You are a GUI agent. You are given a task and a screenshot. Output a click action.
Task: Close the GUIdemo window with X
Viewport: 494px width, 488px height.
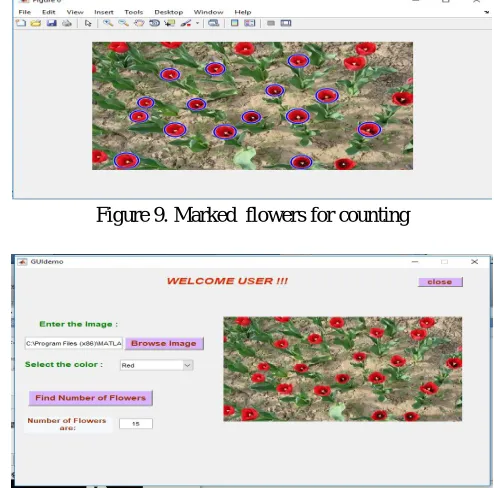point(475,262)
